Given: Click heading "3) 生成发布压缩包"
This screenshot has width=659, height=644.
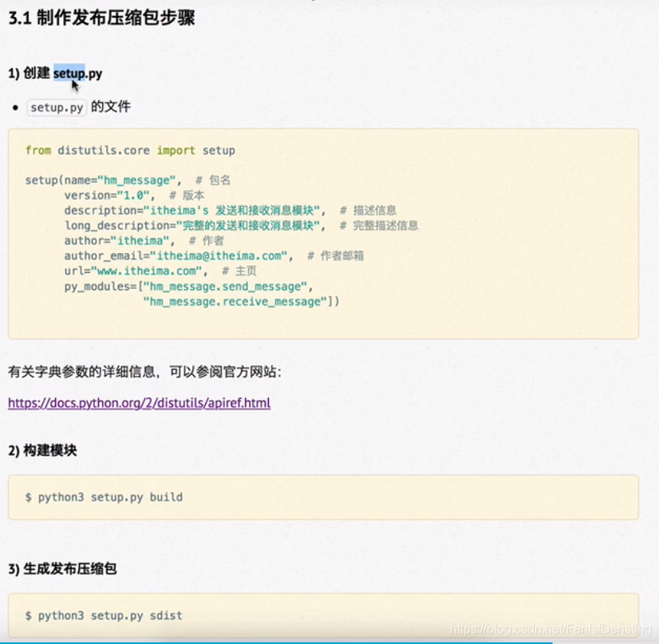Looking at the screenshot, I should tap(62, 569).
